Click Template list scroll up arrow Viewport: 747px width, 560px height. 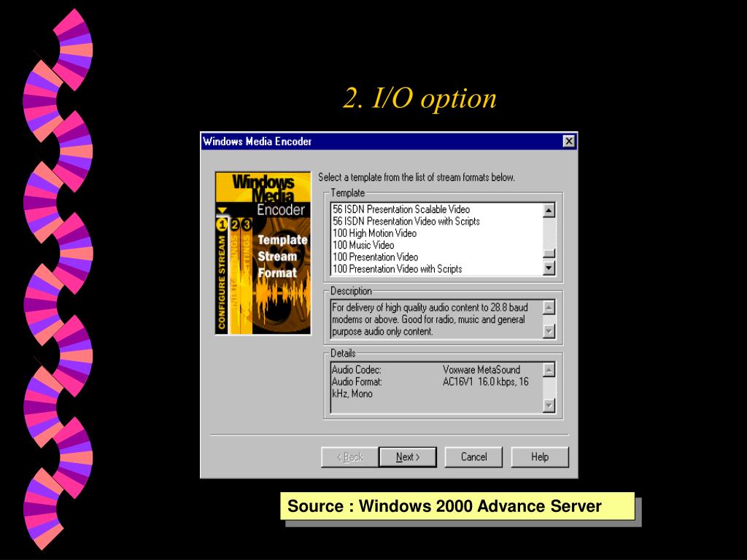549,210
